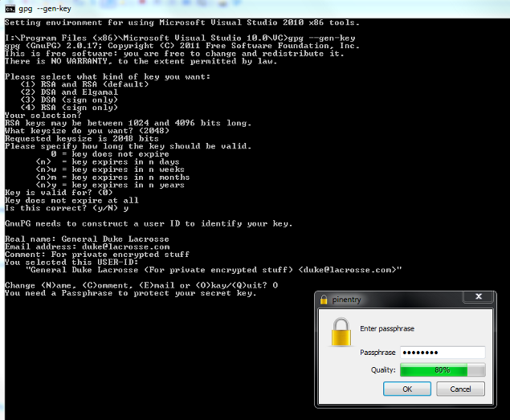Focus the Passphrase input field
510x420 pixels.
coord(442,353)
